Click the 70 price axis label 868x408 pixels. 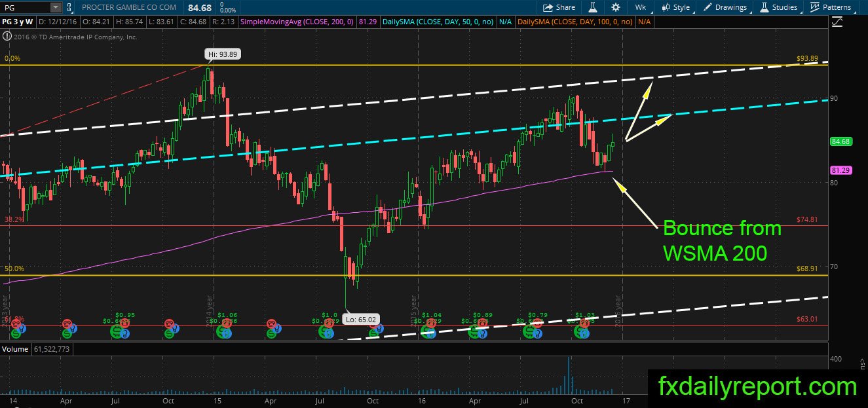(834, 267)
